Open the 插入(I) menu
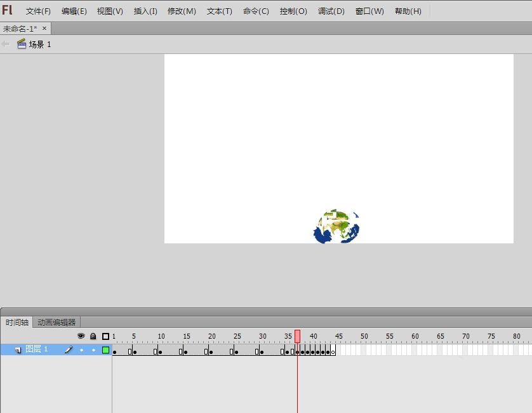 pos(145,11)
